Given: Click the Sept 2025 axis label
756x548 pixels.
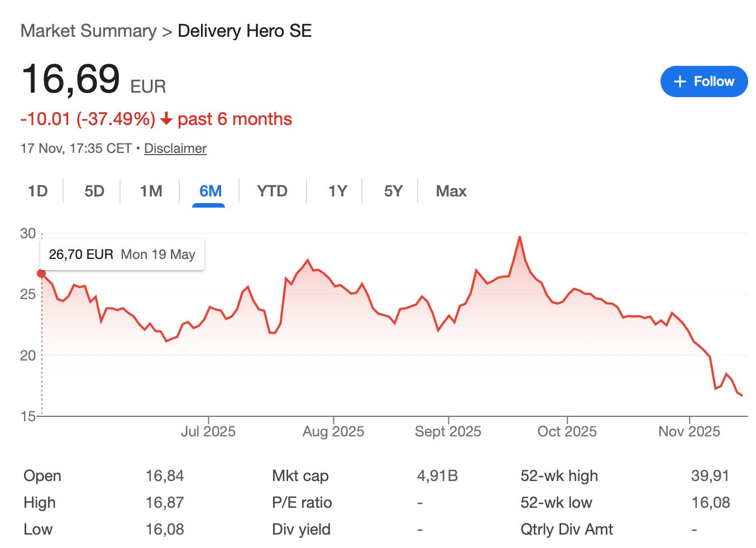Looking at the screenshot, I should tap(448, 431).
